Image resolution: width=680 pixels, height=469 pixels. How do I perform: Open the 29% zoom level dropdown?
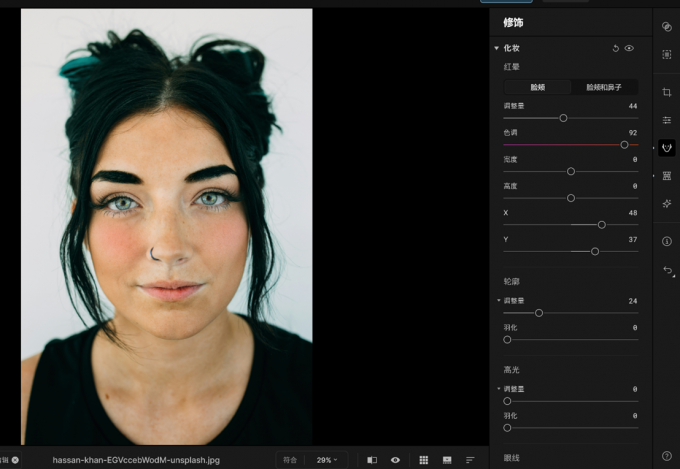[x=327, y=460]
